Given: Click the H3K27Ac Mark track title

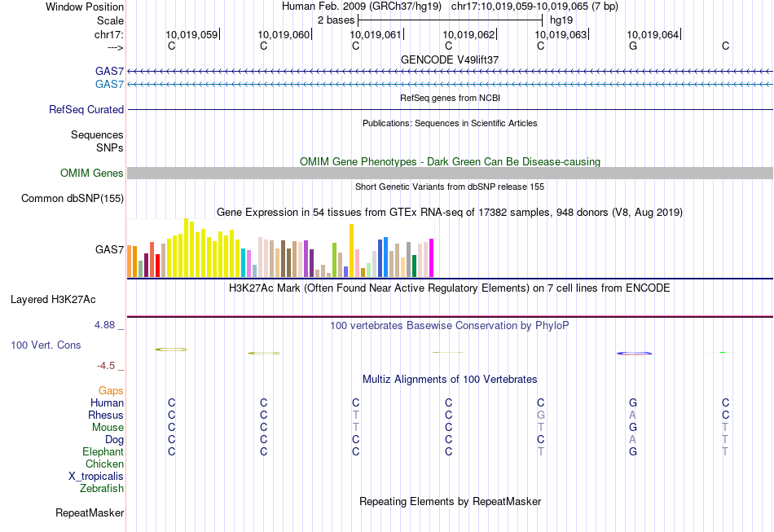Looking at the screenshot, I should pyautogui.click(x=450, y=288).
